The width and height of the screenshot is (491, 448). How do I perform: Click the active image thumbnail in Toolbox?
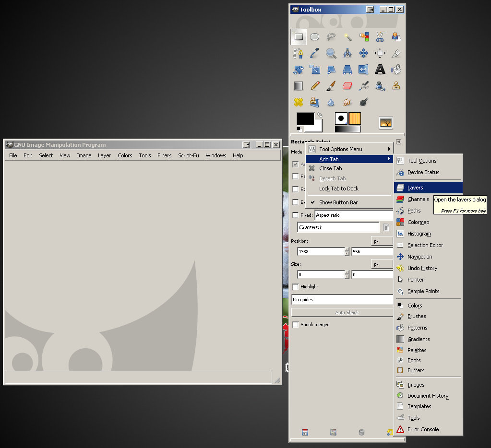pyautogui.click(x=386, y=123)
